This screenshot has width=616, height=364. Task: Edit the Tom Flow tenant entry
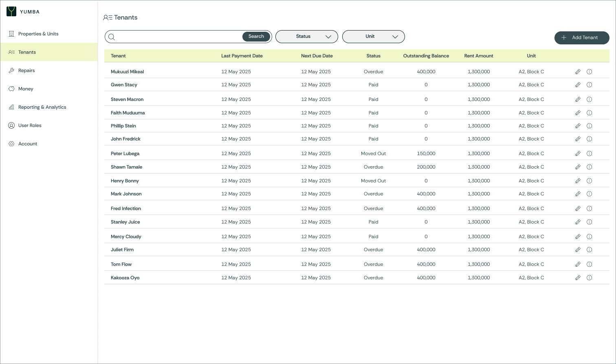578,264
